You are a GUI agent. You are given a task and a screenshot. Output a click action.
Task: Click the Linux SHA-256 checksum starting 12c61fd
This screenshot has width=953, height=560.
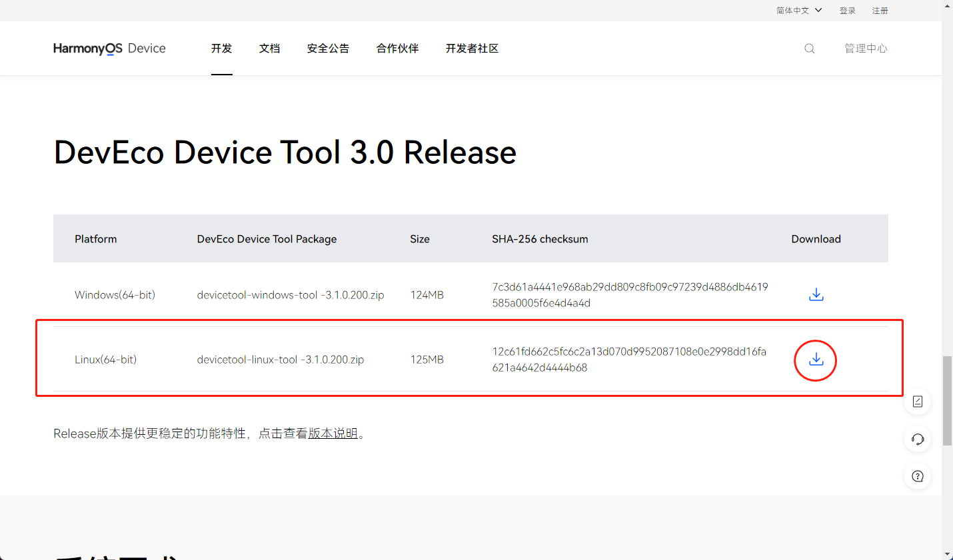point(629,360)
